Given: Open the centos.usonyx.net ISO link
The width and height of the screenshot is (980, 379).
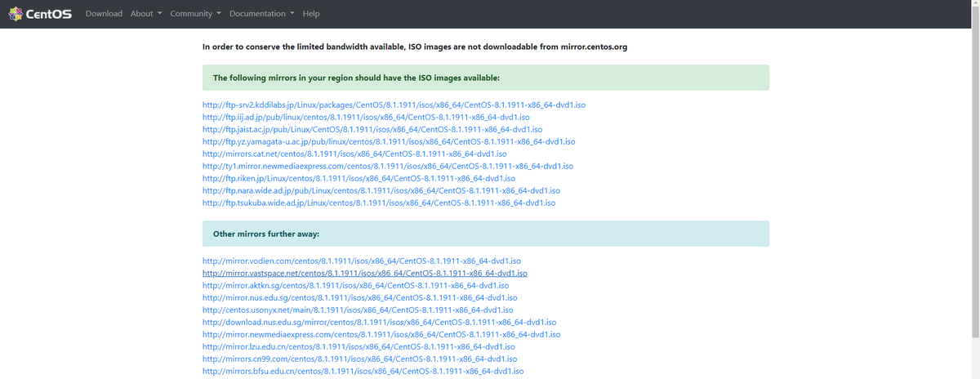Looking at the screenshot, I should coord(357,310).
